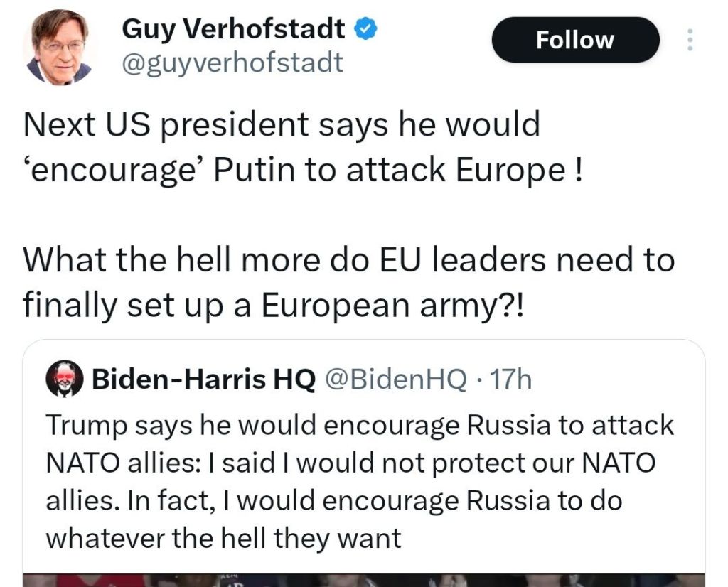
Task: Open the three-dot more options menu
Action: [689, 38]
